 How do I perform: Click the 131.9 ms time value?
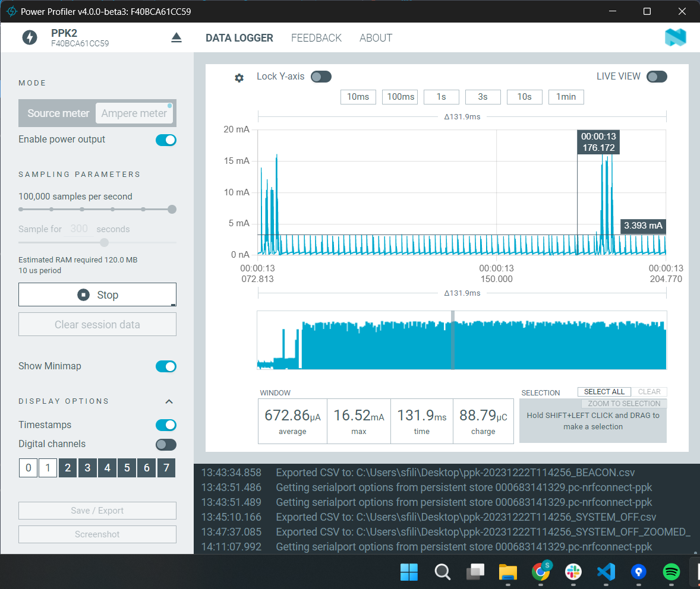coord(421,416)
